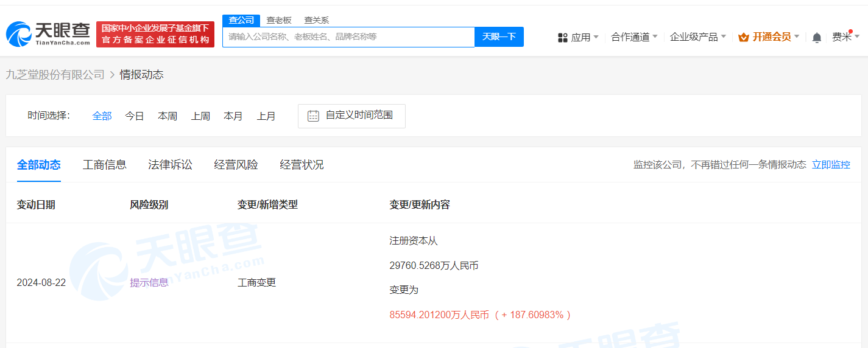Click the TianYanCha logo

(48, 34)
